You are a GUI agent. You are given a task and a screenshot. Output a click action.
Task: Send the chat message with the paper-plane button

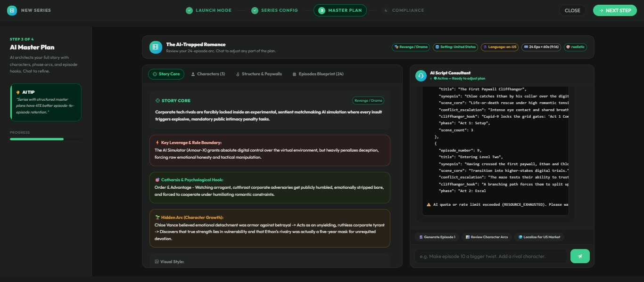[580, 256]
